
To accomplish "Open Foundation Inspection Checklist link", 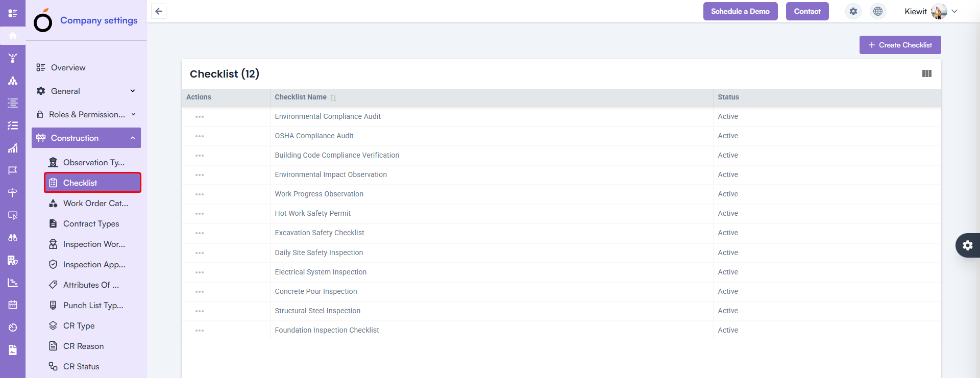I will click(327, 330).
